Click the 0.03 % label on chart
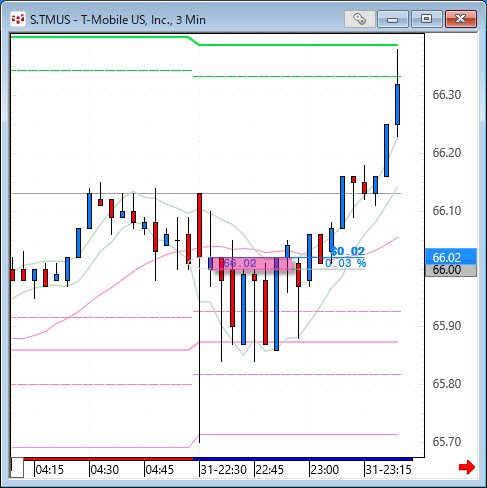Screen dimensions: 487x488 click(x=346, y=263)
